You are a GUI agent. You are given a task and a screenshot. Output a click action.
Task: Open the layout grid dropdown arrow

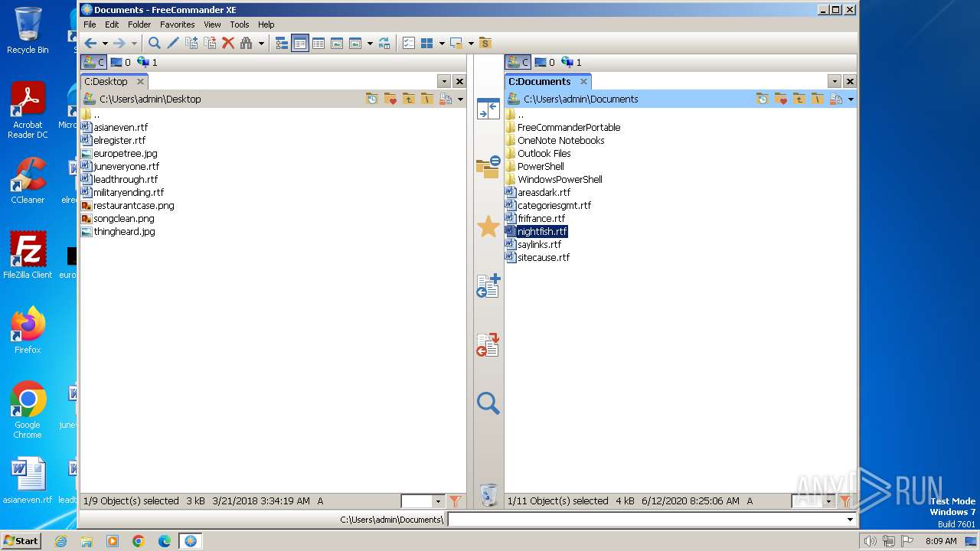[442, 44]
